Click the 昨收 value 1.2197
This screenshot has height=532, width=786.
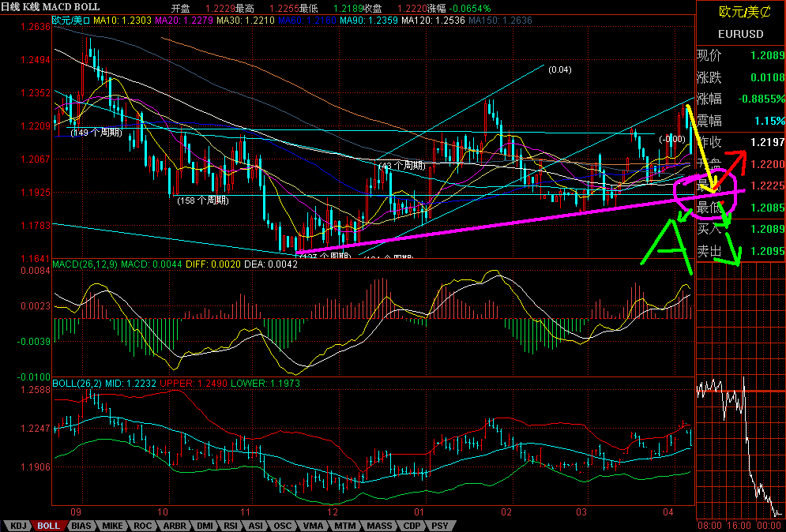(768, 143)
